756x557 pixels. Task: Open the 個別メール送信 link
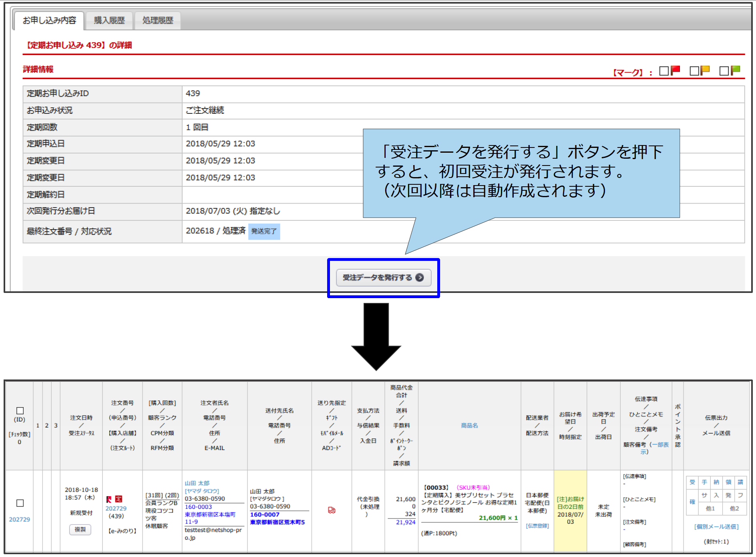pos(716,527)
